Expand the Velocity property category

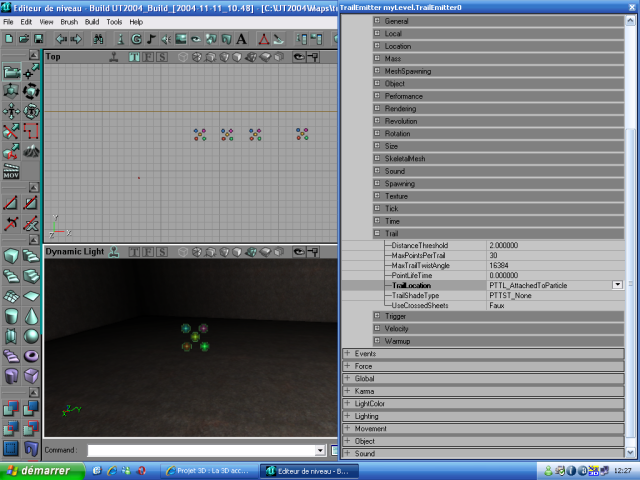377,328
